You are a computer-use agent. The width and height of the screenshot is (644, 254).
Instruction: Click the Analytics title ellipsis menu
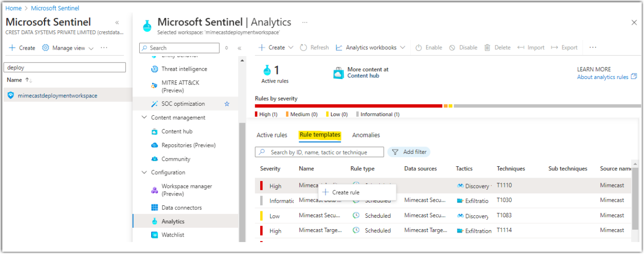(304, 22)
